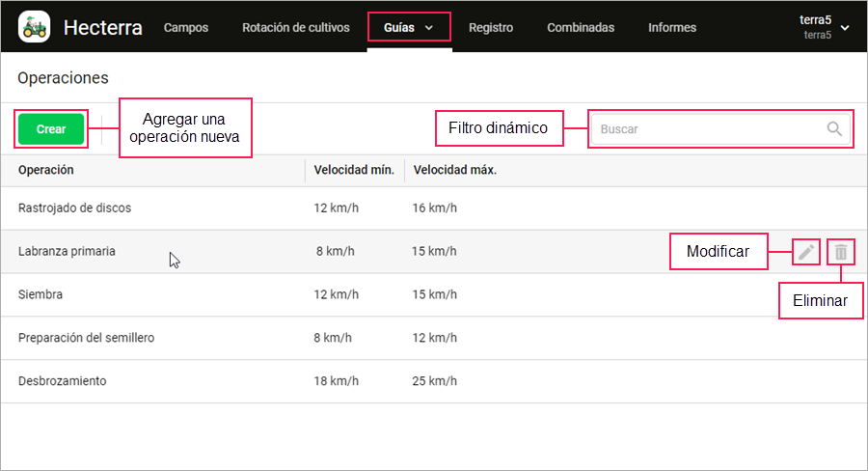Open the Campos menu item
The height and width of the screenshot is (471, 868).
(186, 28)
